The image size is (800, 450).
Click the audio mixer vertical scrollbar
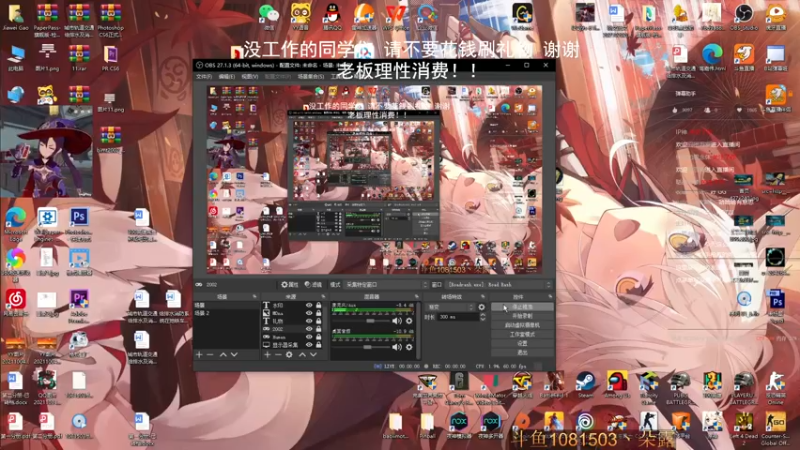(418, 330)
